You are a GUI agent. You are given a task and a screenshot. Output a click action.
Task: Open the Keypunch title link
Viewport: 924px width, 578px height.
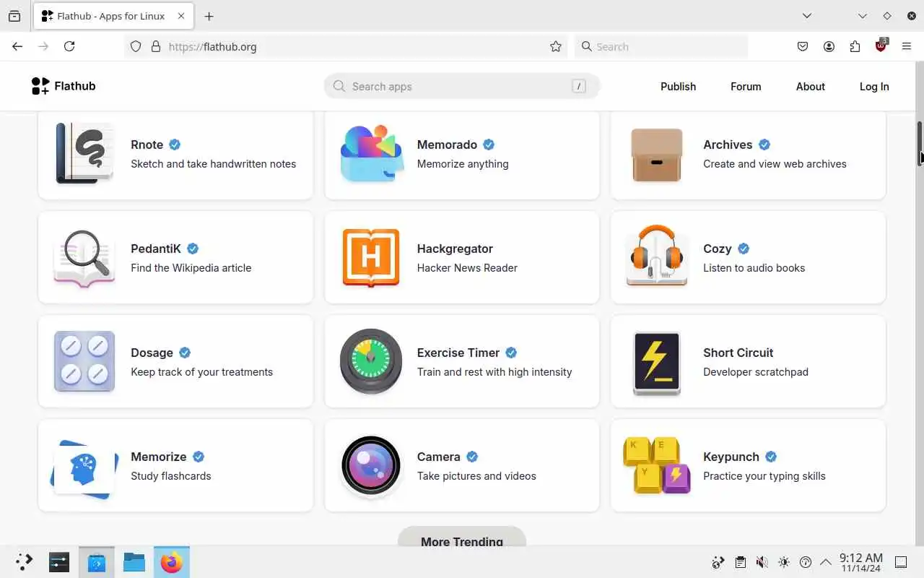point(731,457)
